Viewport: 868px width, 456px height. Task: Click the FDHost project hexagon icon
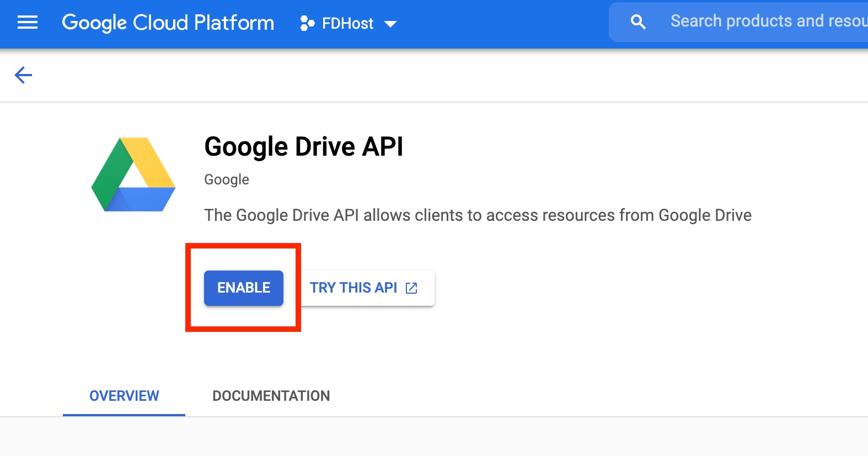pos(307,23)
